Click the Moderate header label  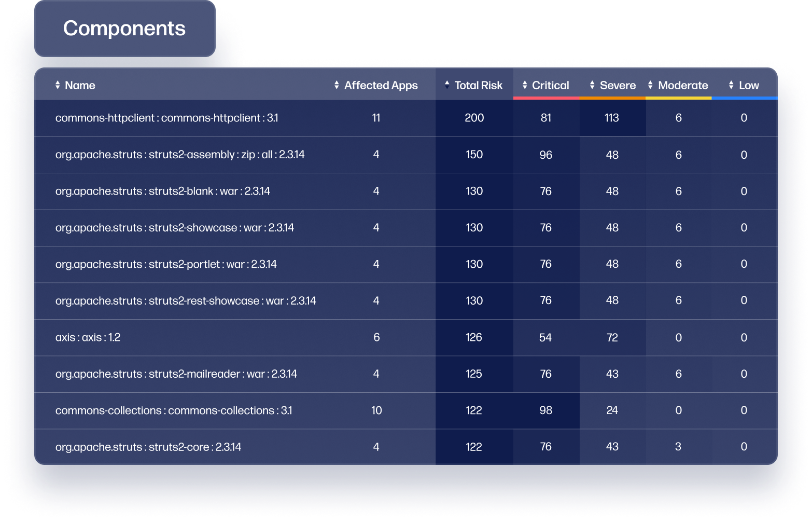(x=683, y=86)
